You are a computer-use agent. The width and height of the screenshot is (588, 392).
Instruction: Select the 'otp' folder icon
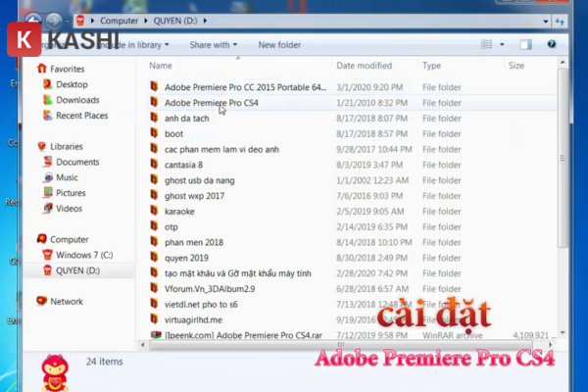coord(154,226)
